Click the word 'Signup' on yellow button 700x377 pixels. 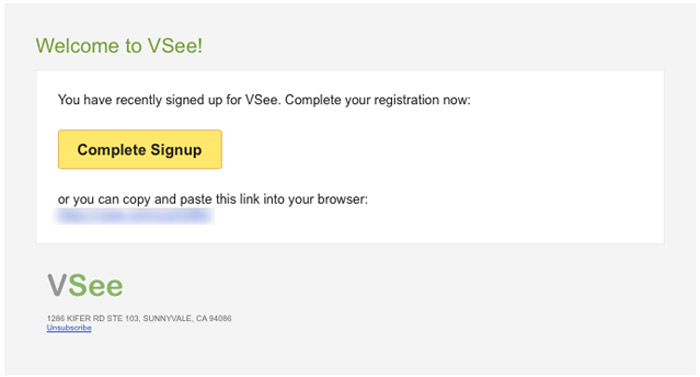click(176, 150)
